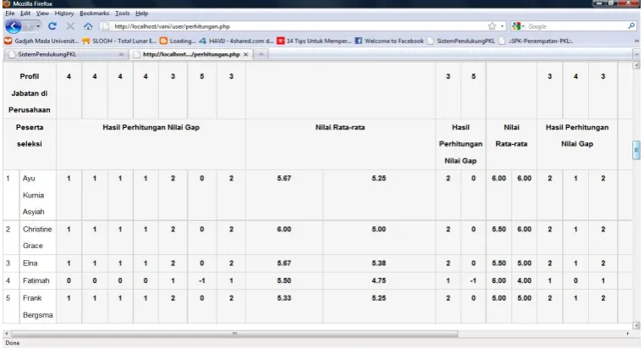Click the Forward navigation arrow

coord(29,26)
